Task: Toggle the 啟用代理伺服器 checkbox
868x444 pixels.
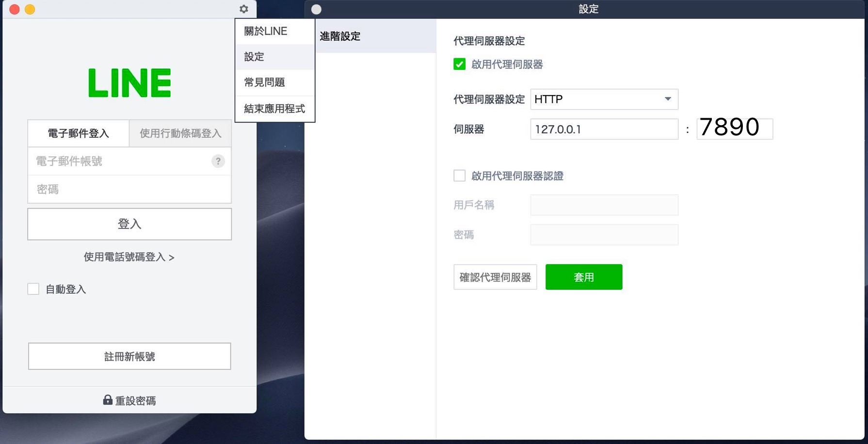Action: click(459, 64)
